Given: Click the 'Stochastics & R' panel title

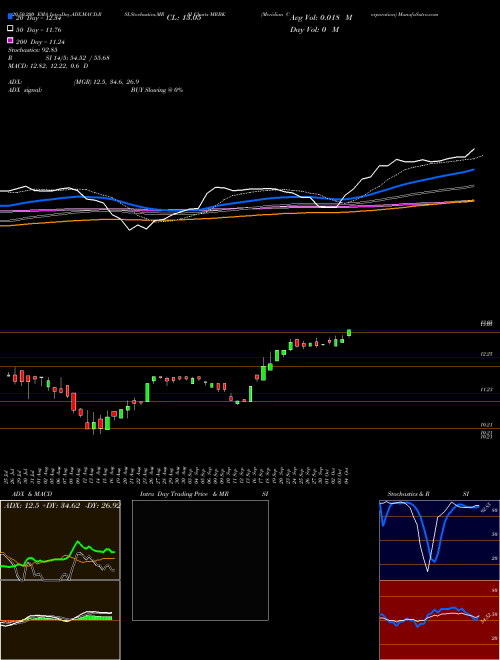Looking at the screenshot, I should pos(409,494).
